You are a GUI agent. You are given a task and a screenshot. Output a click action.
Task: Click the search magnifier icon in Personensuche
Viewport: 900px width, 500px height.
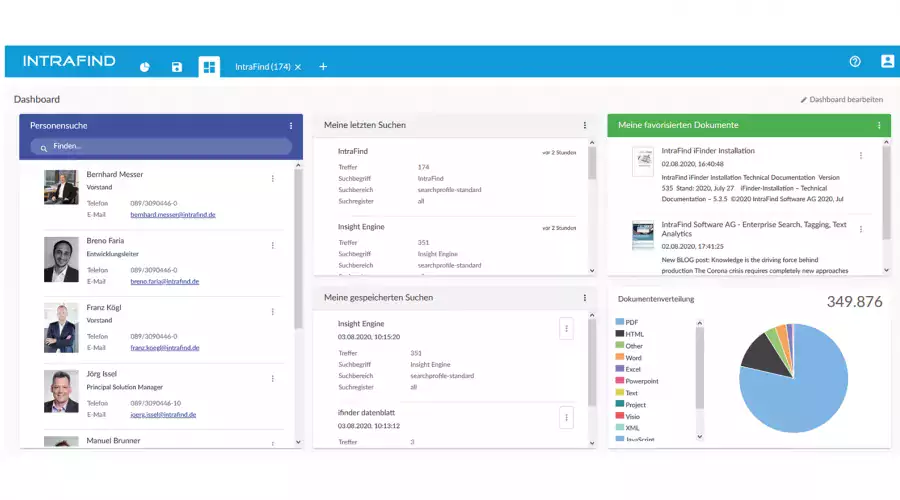click(x=44, y=148)
